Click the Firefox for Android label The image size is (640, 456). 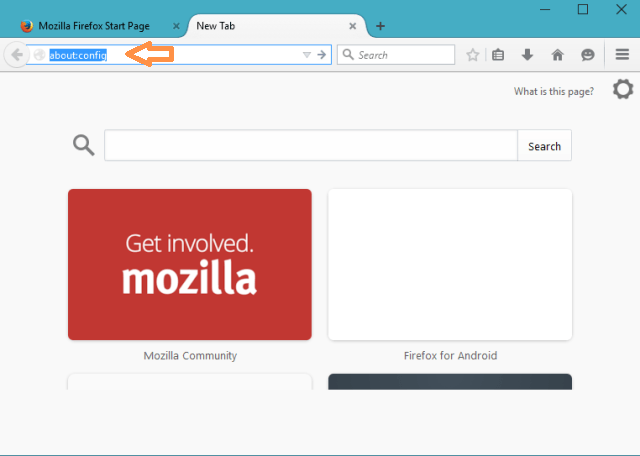[x=450, y=356]
